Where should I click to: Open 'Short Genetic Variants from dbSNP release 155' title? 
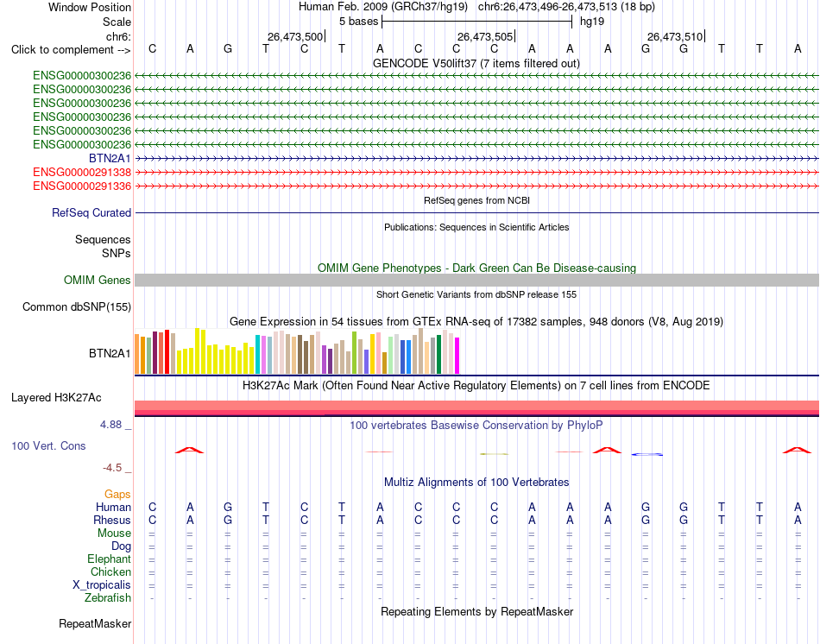pyautogui.click(x=476, y=294)
